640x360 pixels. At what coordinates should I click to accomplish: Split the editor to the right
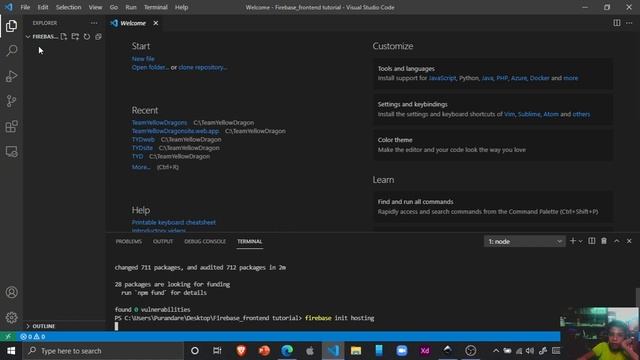pos(617,23)
